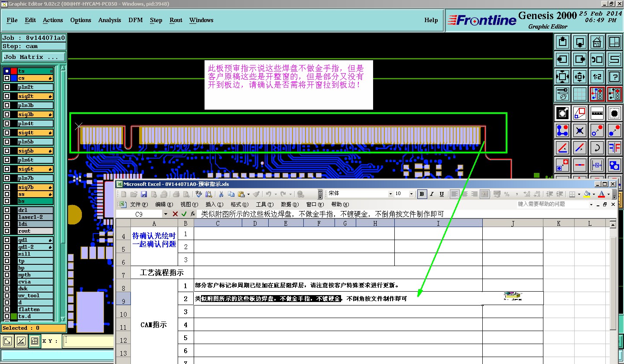Open the Actions menu
The width and height of the screenshot is (624, 364).
pyautogui.click(x=53, y=20)
